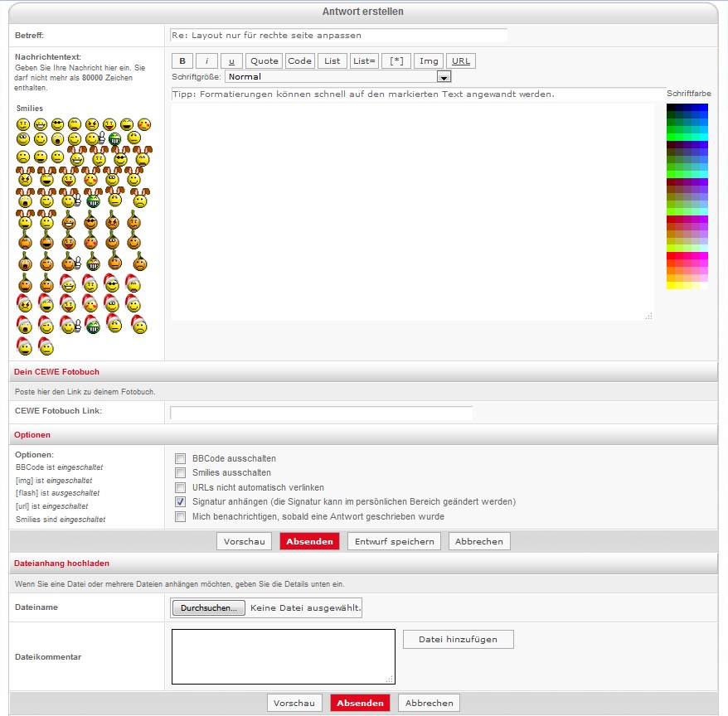
Task: Uncheck the Signatur anhängen checkbox
Action: pyautogui.click(x=180, y=502)
